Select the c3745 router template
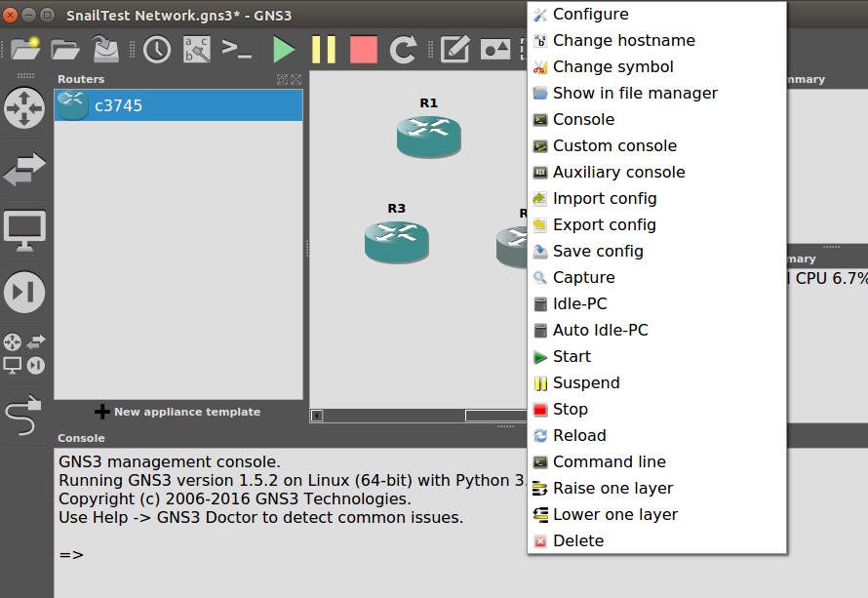The height and width of the screenshot is (598, 868). click(x=178, y=105)
